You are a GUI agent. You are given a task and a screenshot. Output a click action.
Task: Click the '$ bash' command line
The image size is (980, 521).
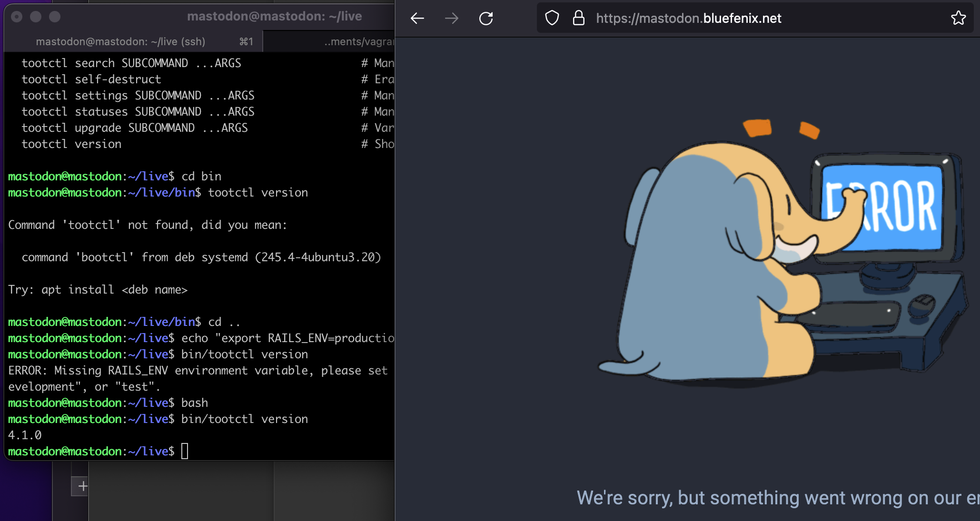click(108, 403)
